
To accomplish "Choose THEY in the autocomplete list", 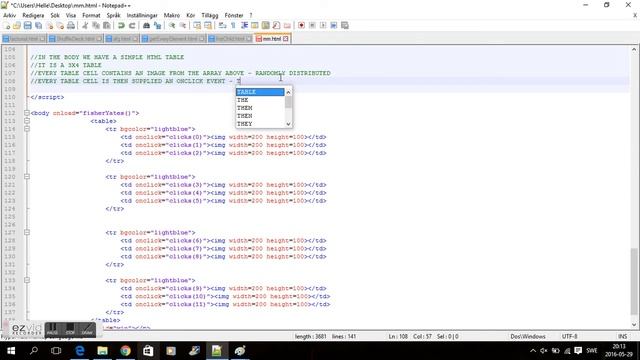I will click(260, 124).
